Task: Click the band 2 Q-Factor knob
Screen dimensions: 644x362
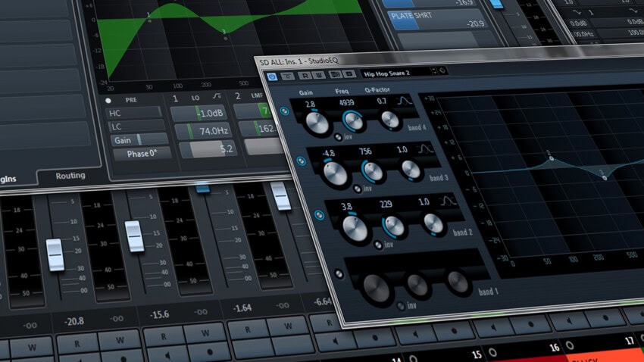Action: [433, 223]
